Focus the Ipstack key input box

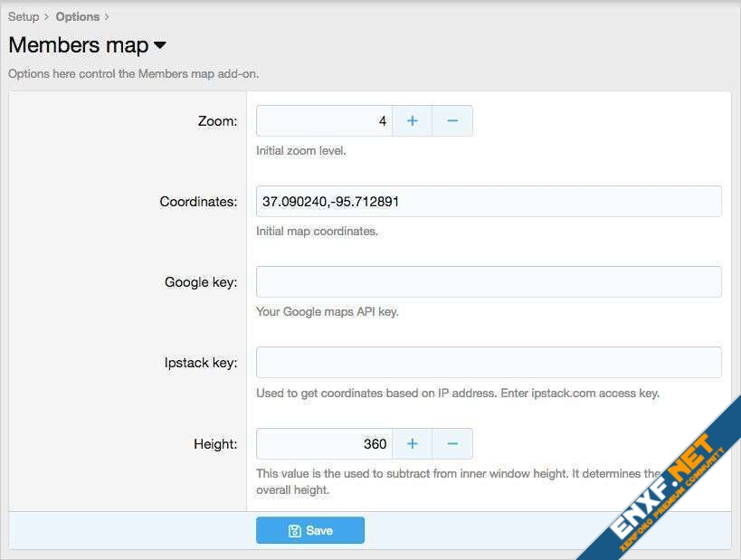tap(489, 363)
